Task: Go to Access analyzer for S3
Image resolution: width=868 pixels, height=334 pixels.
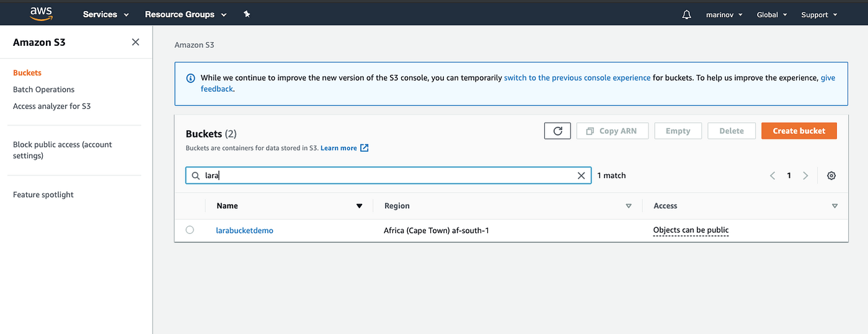Action: click(51, 106)
